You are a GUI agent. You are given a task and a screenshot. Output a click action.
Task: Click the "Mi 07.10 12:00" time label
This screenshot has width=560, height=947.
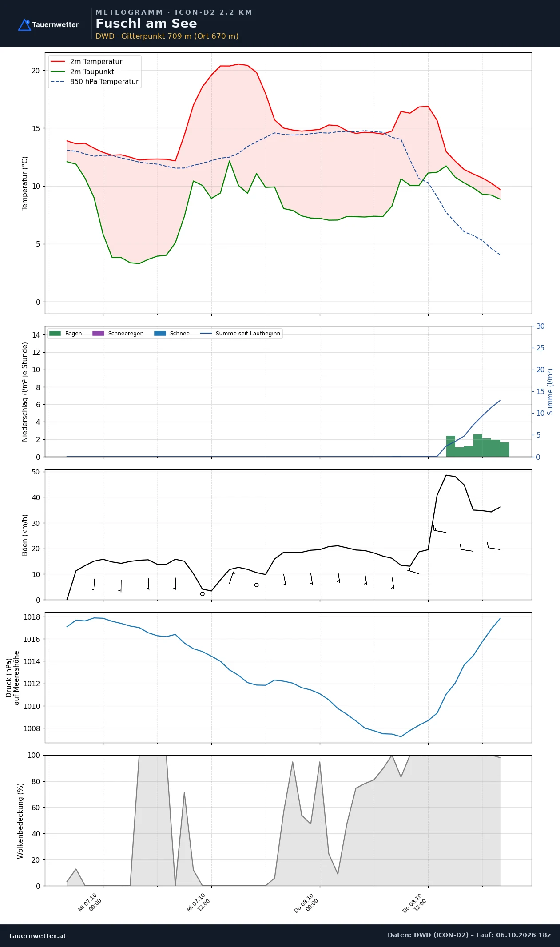click(x=198, y=903)
